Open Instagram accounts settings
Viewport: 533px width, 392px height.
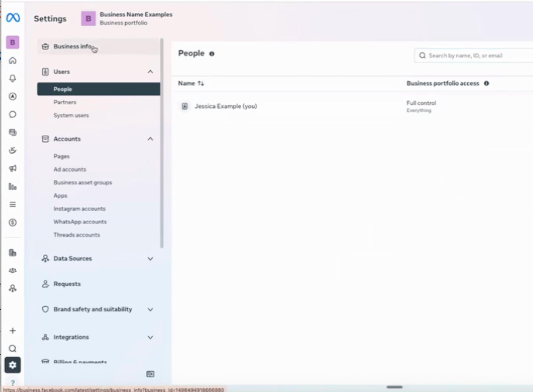point(80,209)
